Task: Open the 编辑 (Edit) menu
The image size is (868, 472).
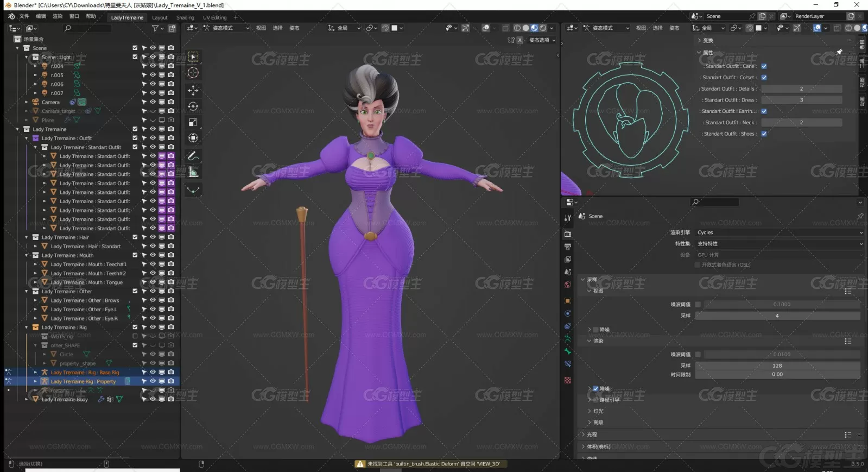Action: (41, 16)
